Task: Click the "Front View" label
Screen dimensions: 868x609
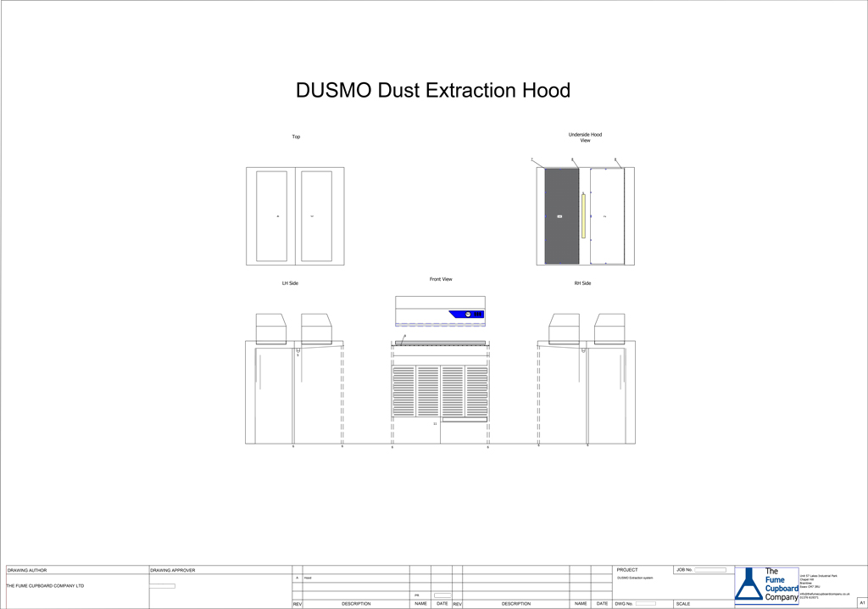Action: click(x=441, y=279)
